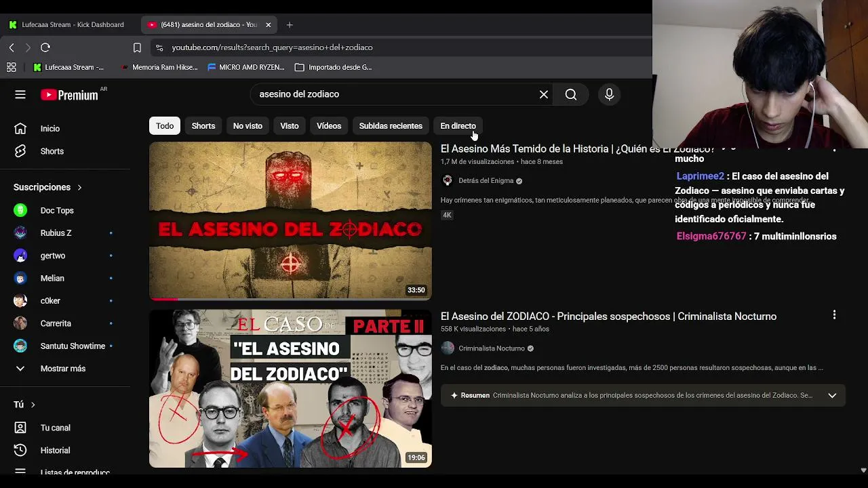Click the 558 K visualizaciones text
This screenshot has width=868, height=488.
point(473,329)
